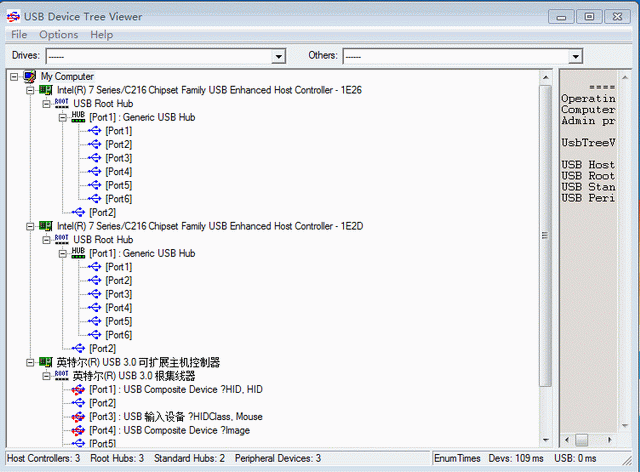
Task: Minimize the USB Device Tree Viewer window
Action: (562, 17)
